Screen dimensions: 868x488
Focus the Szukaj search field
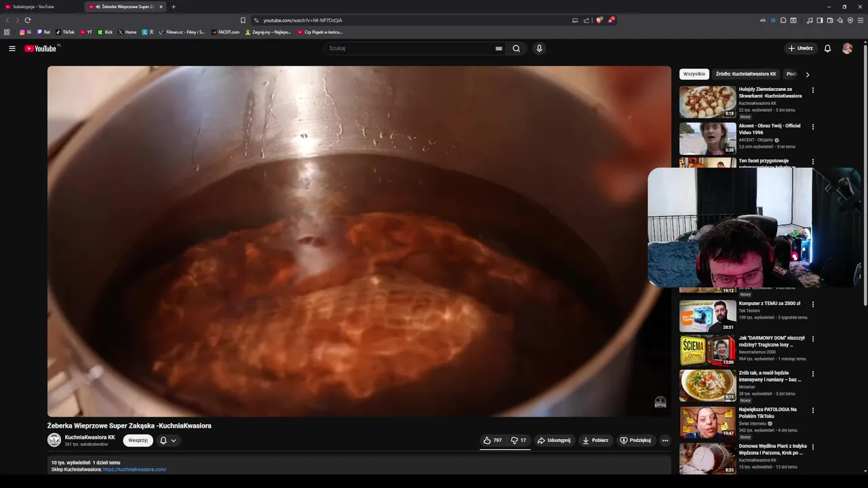pyautogui.click(x=410, y=48)
